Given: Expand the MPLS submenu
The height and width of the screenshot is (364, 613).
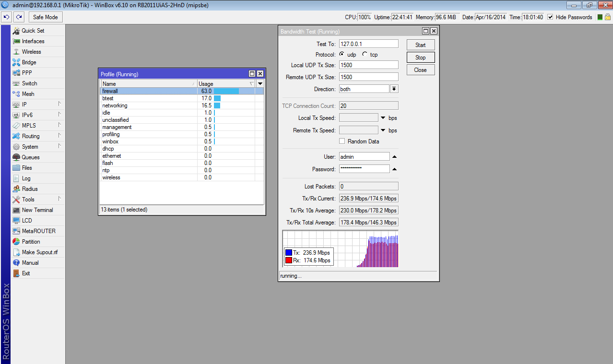Looking at the screenshot, I should coord(60,125).
